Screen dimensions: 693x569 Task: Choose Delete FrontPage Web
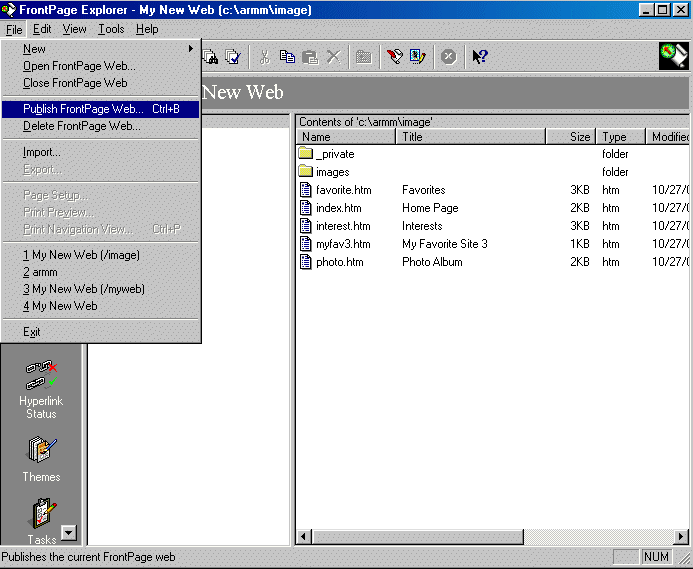[x=101, y=126]
